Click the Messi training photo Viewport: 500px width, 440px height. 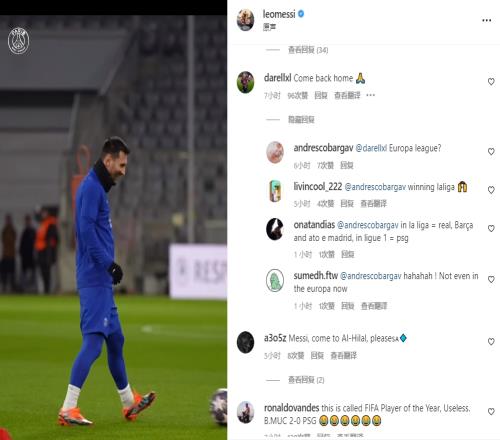coord(113,227)
